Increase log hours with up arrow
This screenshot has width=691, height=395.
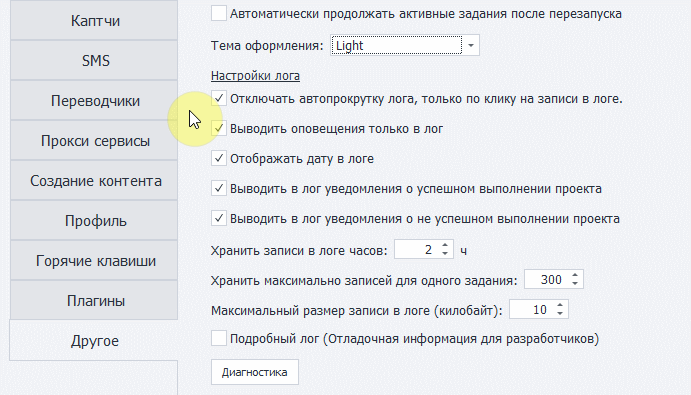pos(445,246)
